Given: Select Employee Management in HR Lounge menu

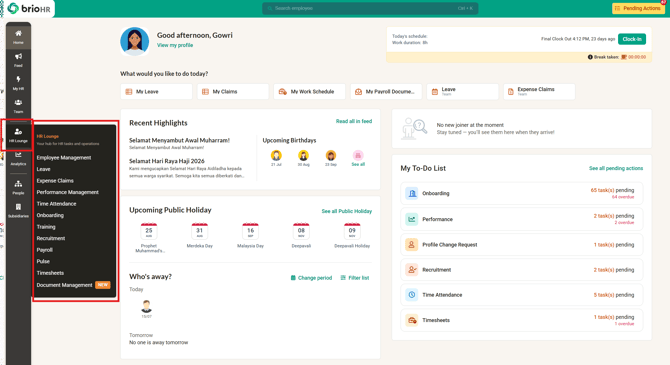Looking at the screenshot, I should click(x=64, y=158).
